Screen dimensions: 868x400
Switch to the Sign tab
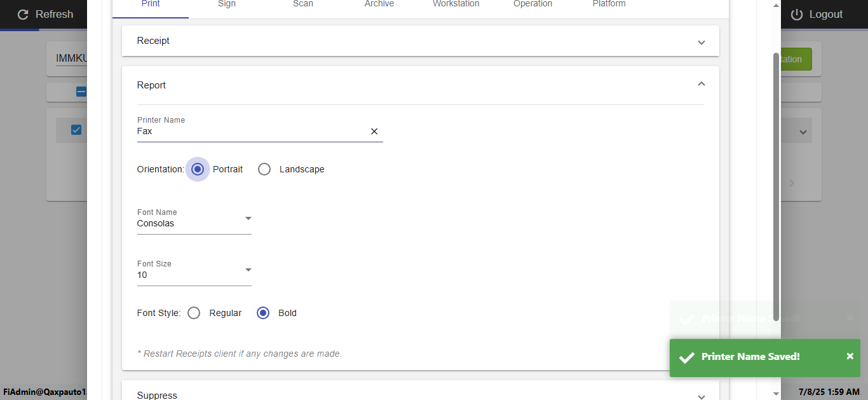227,4
